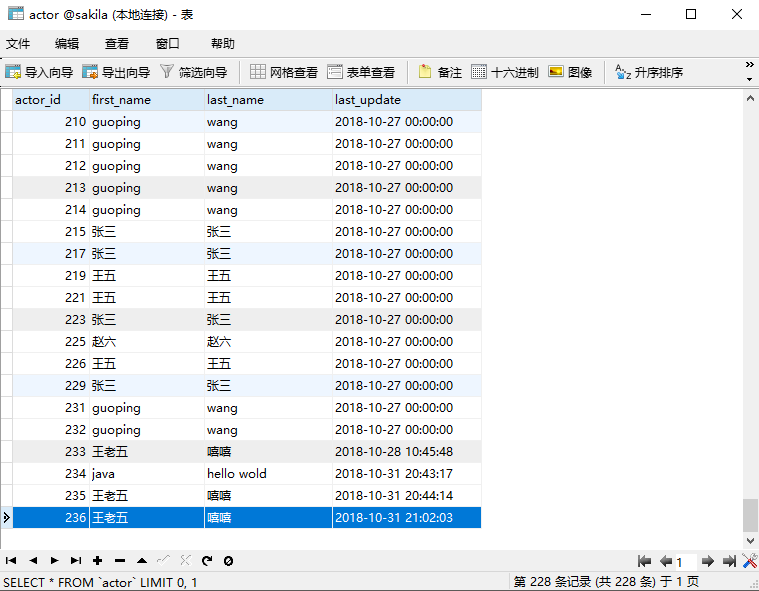The height and width of the screenshot is (591, 759).
Task: Select the timestamp 2018-10-31 20:43:17
Action: click(x=407, y=473)
